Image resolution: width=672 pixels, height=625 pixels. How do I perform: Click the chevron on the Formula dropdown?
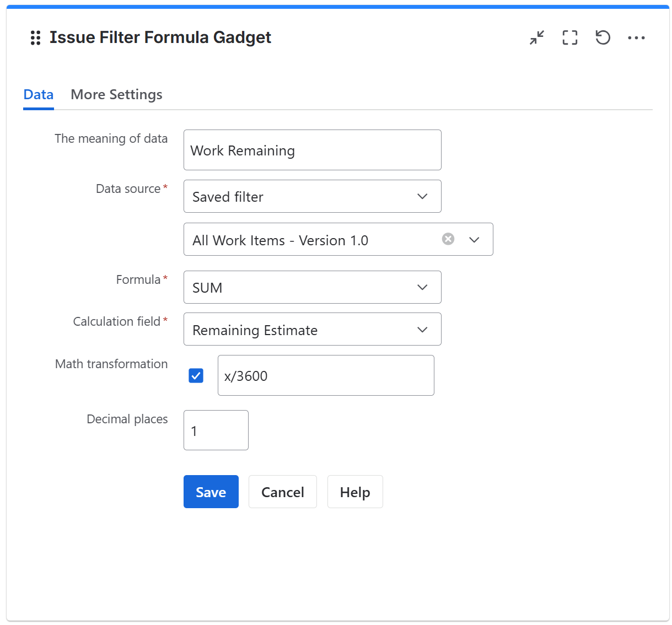(422, 287)
